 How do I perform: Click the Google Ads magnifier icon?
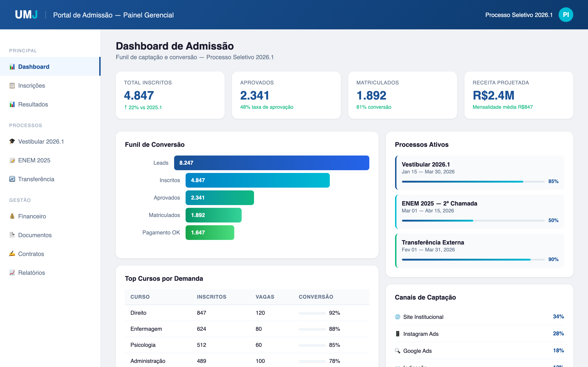(398, 351)
